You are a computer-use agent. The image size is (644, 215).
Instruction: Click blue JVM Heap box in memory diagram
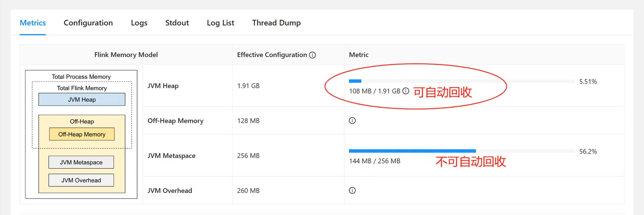click(x=82, y=99)
